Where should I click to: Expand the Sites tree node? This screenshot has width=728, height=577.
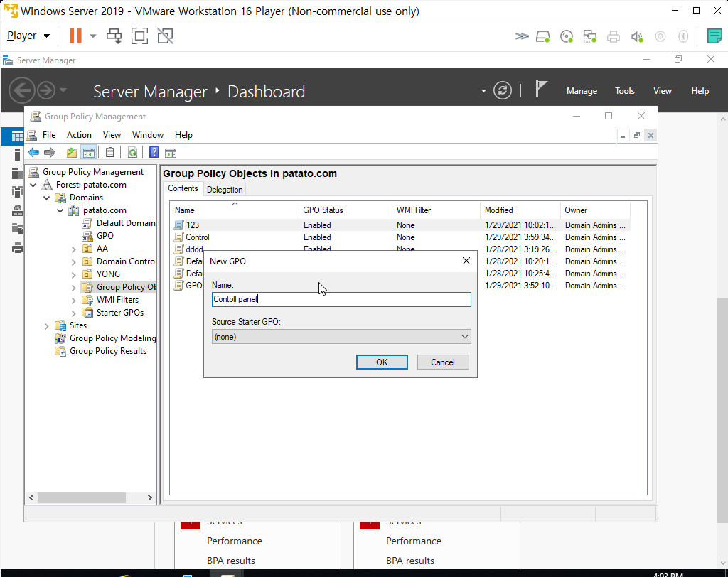(46, 326)
